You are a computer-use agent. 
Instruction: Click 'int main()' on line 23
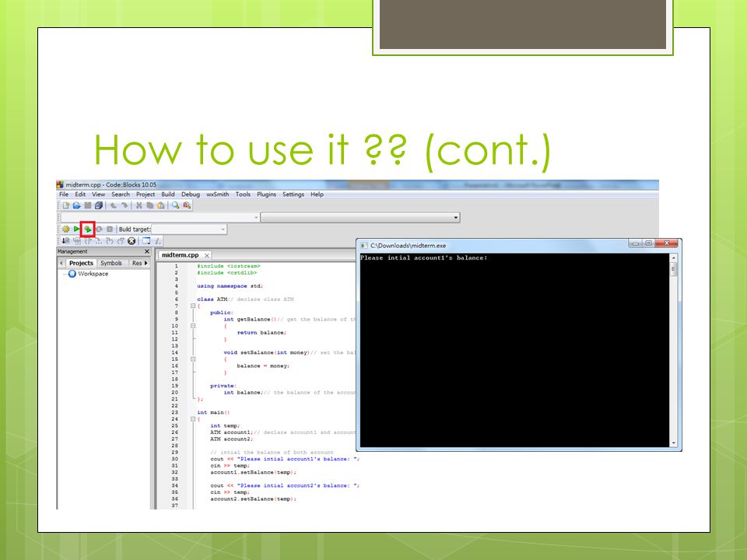[213, 413]
